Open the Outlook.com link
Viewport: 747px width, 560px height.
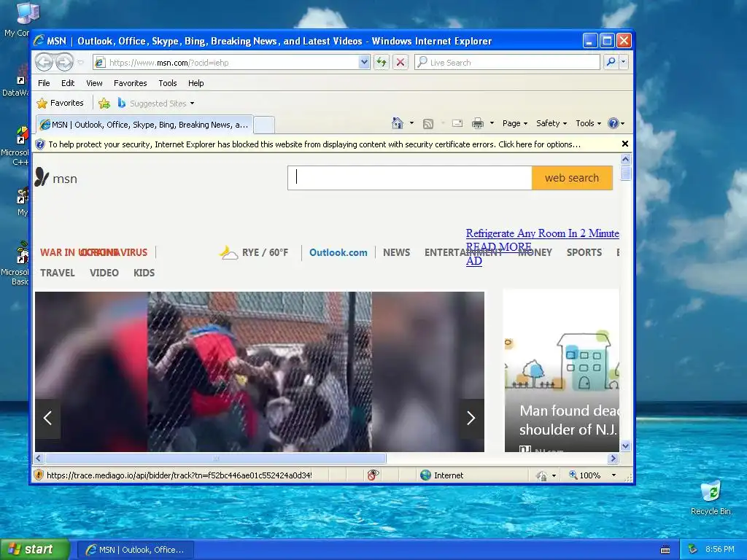[338, 252]
